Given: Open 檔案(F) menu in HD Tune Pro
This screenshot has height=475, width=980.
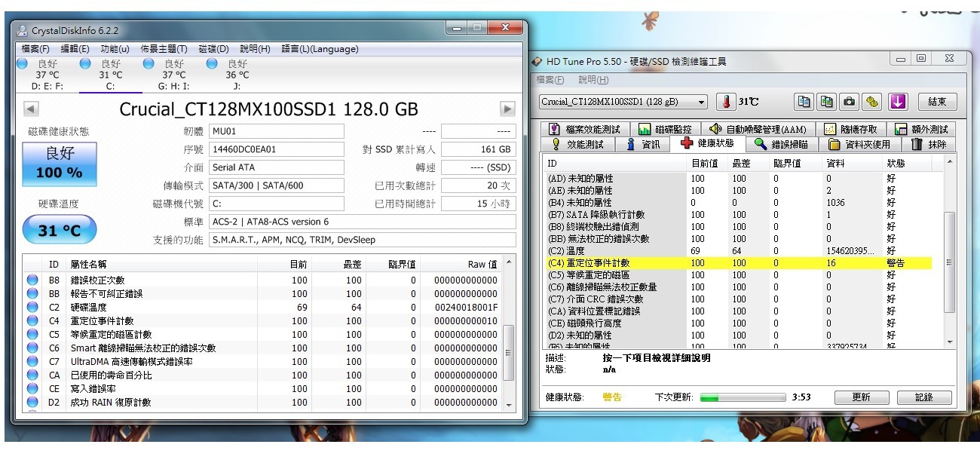Looking at the screenshot, I should pos(550,79).
